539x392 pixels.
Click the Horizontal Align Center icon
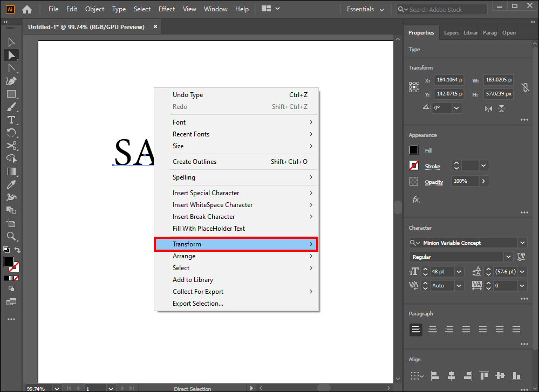pos(451,376)
